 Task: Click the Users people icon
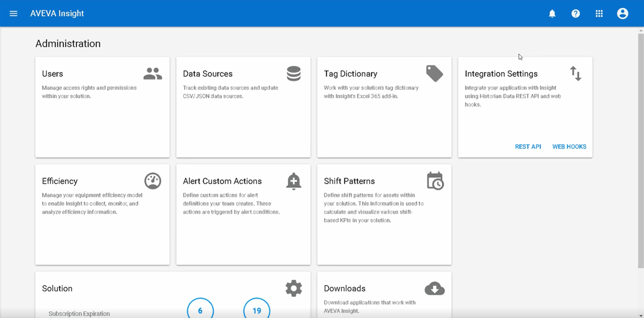tap(152, 73)
